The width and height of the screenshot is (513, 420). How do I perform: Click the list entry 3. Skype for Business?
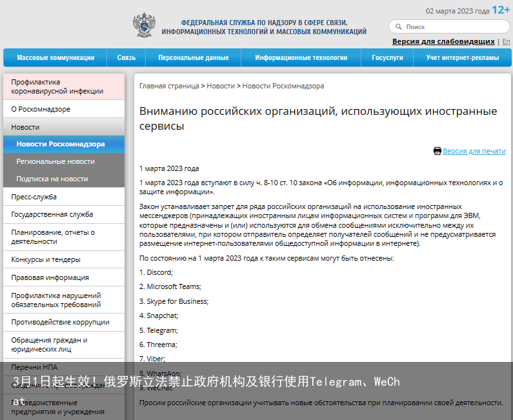coord(174,301)
